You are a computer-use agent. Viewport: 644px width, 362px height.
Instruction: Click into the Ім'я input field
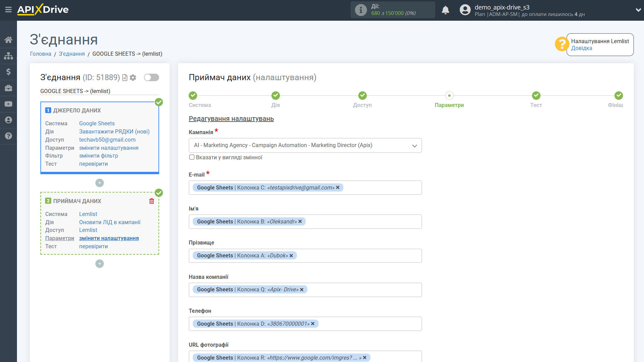pyautogui.click(x=305, y=222)
